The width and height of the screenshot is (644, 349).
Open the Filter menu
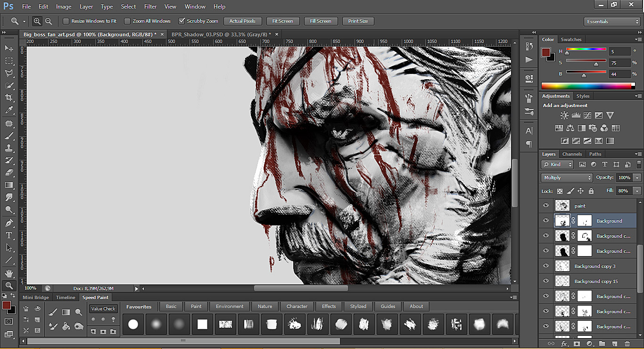tap(150, 6)
